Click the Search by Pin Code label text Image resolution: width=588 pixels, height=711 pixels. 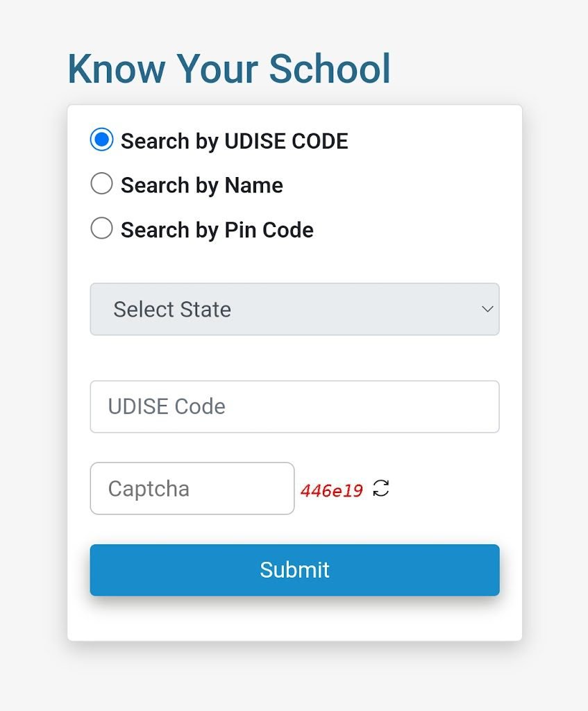tap(217, 229)
